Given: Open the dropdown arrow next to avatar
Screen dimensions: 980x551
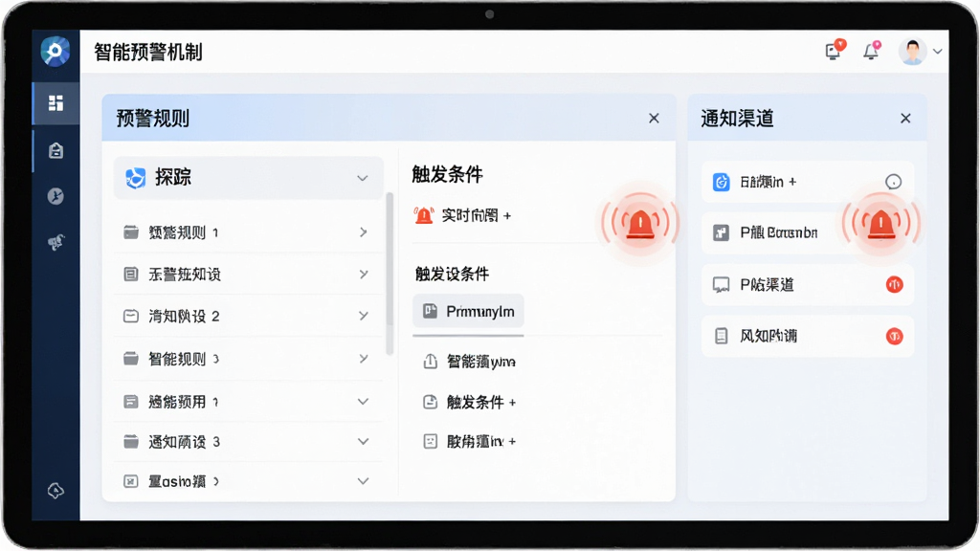Looking at the screenshot, I should point(938,52).
